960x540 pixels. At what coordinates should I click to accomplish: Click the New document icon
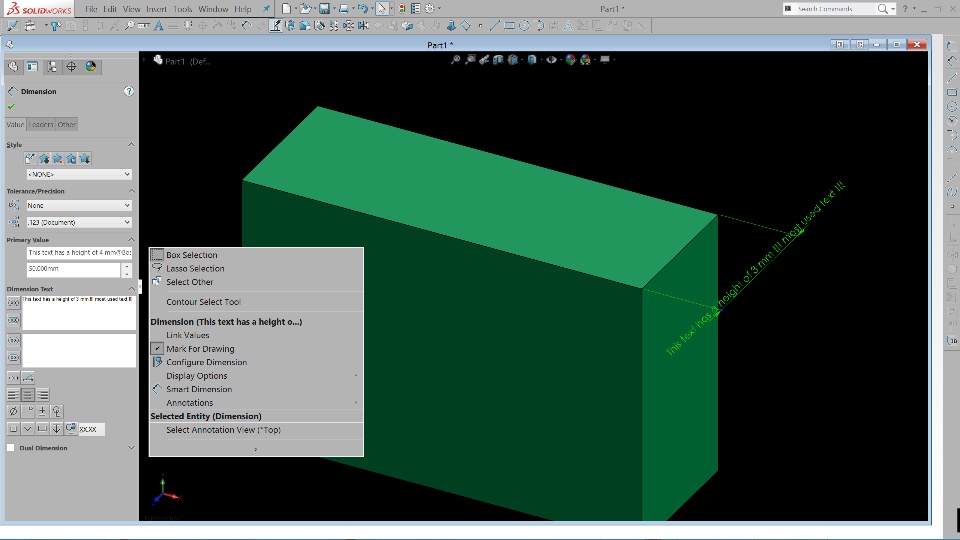[286, 9]
